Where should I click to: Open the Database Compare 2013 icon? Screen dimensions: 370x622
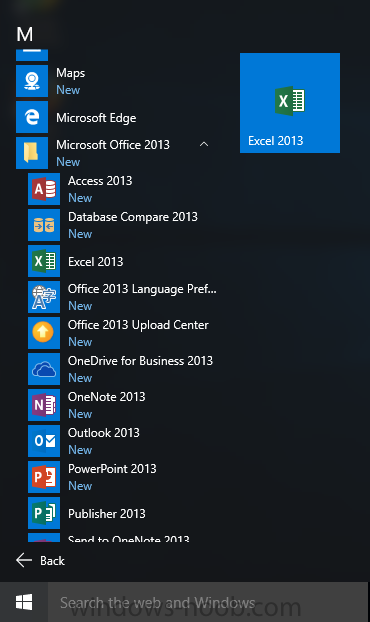44,225
